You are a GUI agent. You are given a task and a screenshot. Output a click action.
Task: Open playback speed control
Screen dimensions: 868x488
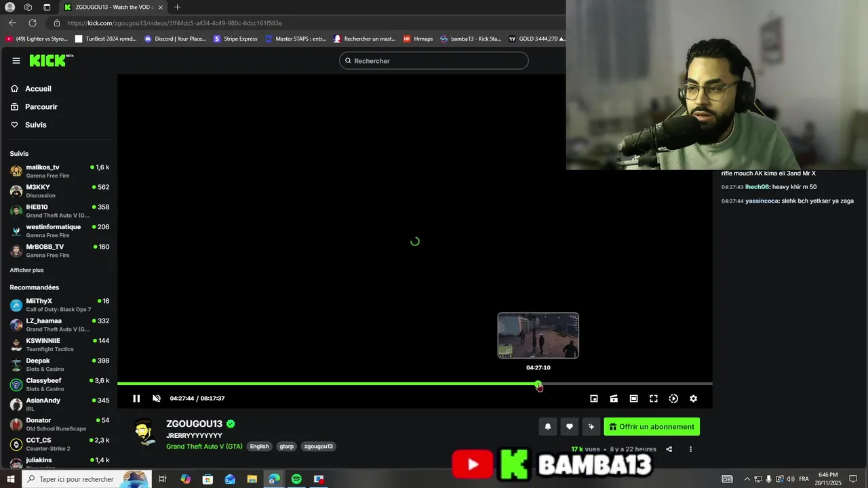[673, 399]
